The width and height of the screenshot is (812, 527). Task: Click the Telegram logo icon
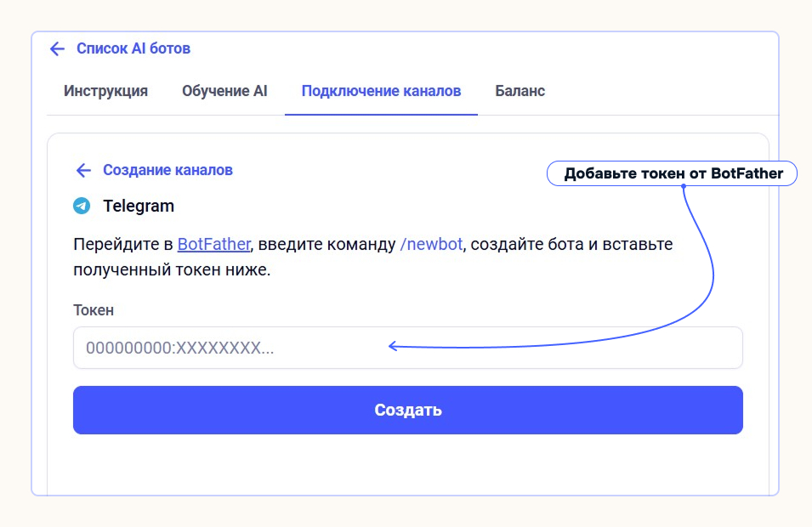tap(82, 206)
